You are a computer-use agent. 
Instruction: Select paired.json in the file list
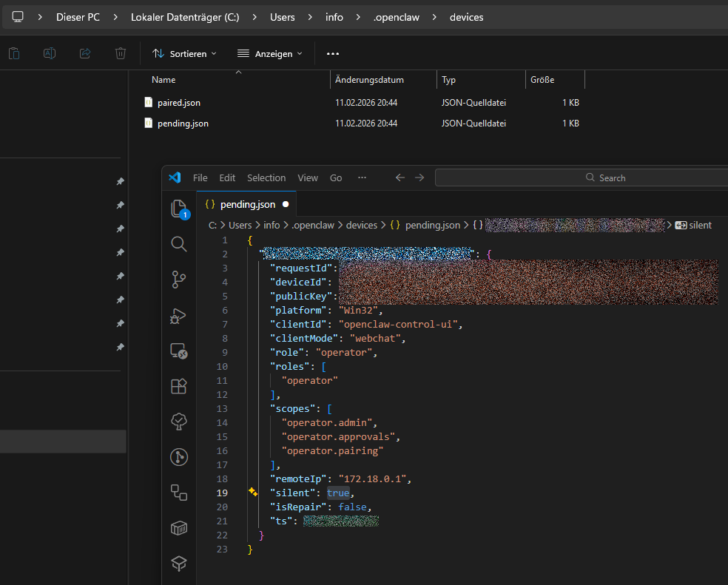coord(178,103)
